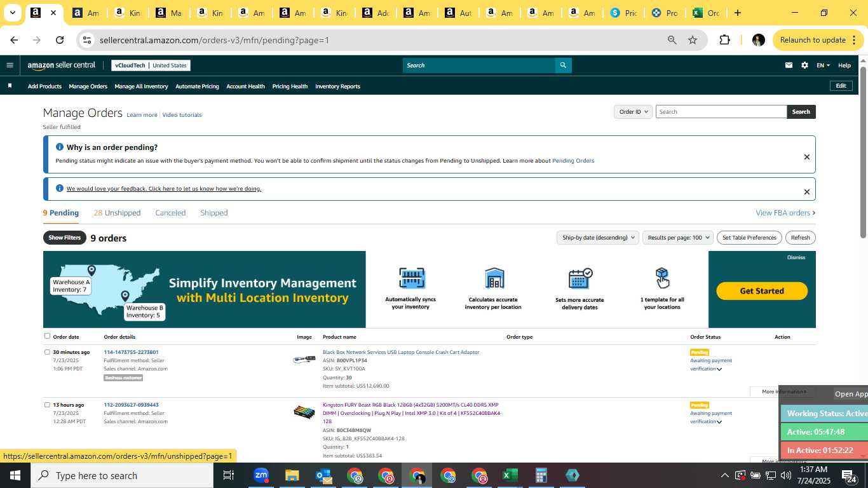Screen dimensions: 868x488
Task: Open the Seller Central hamburger menu
Action: (10, 65)
